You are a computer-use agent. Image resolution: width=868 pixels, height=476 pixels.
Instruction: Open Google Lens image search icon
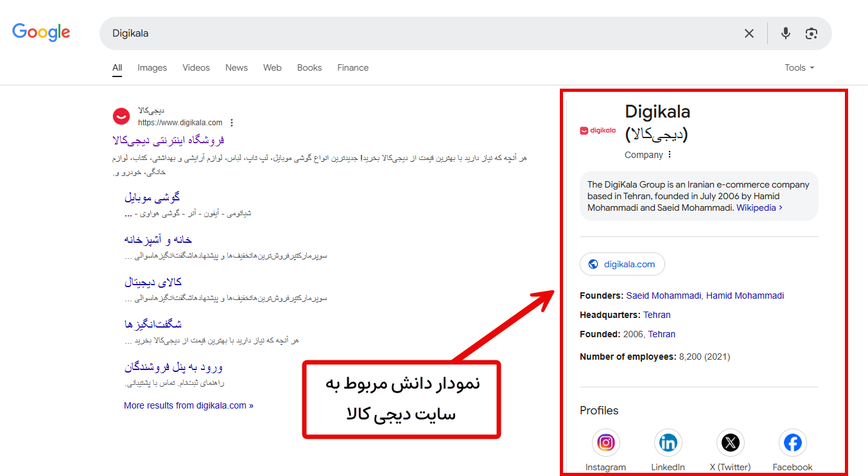click(812, 33)
